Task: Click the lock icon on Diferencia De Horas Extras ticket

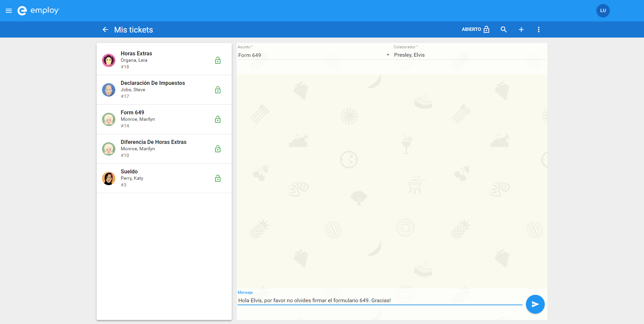Action: click(218, 149)
